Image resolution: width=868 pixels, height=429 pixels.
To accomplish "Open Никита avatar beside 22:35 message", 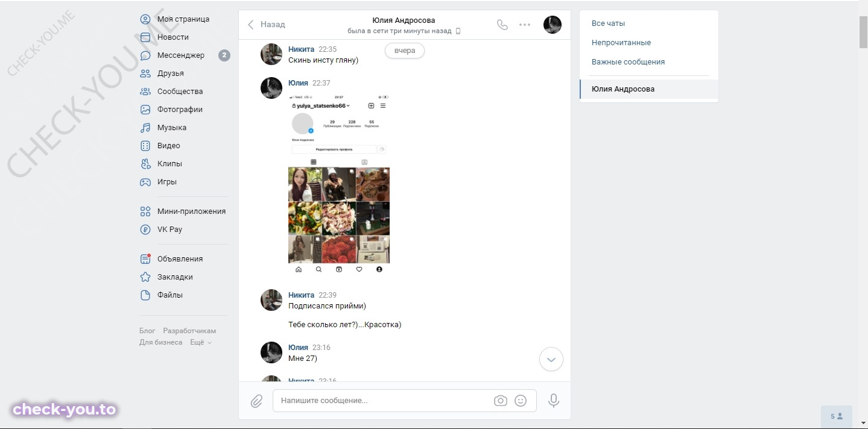I will point(271,54).
